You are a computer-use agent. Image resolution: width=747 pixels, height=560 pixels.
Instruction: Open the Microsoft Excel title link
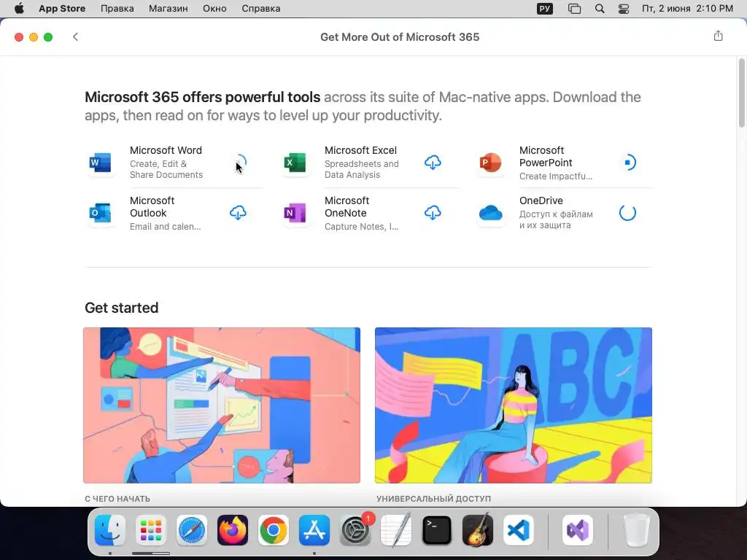[360, 150]
